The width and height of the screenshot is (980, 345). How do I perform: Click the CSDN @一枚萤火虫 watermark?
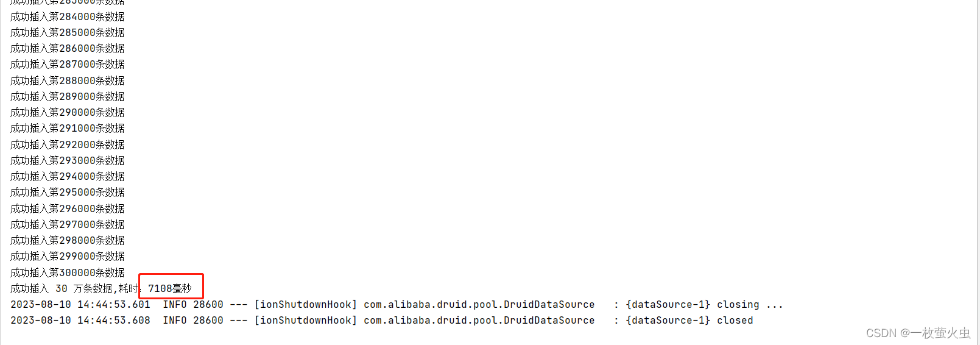pos(918,333)
